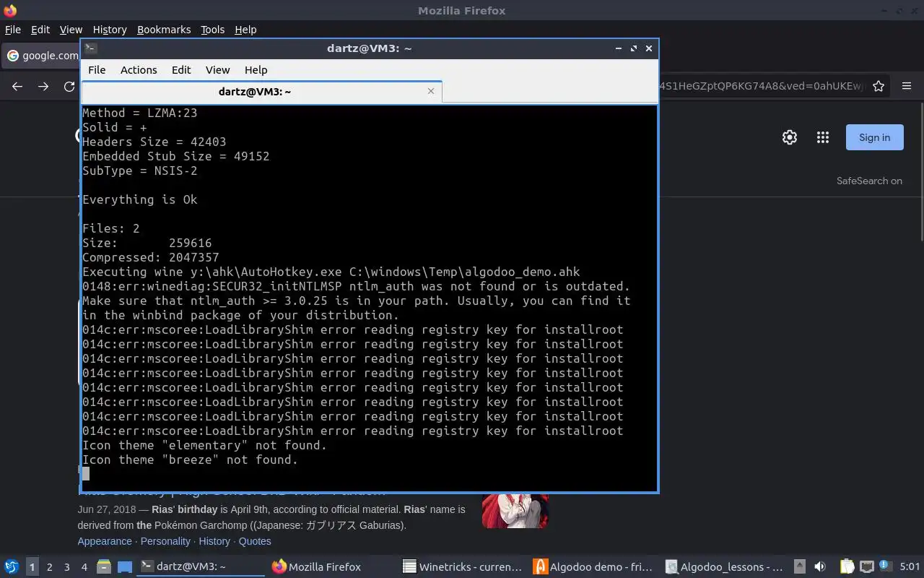Open the Firefox hamburger menu

coord(907,86)
